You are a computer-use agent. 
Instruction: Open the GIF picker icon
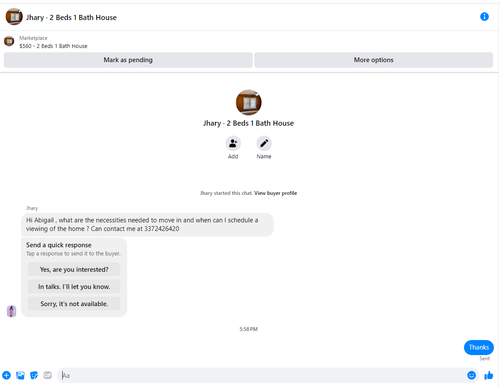click(x=48, y=375)
